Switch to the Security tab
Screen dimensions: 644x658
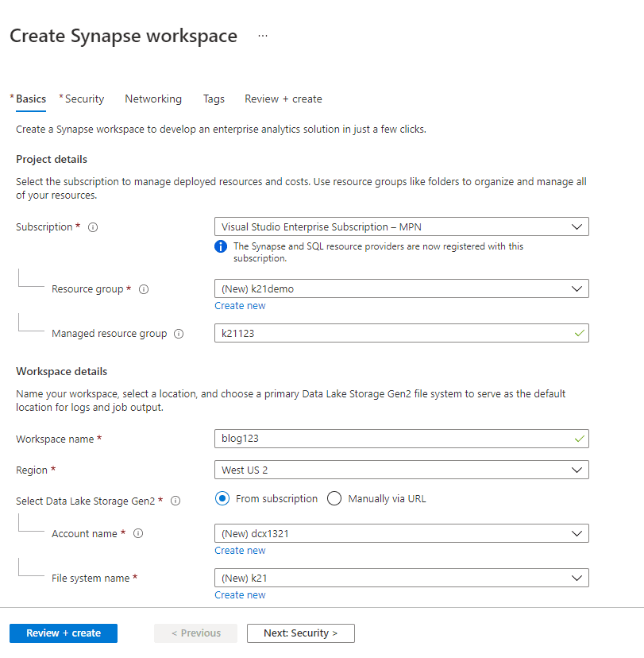[84, 99]
